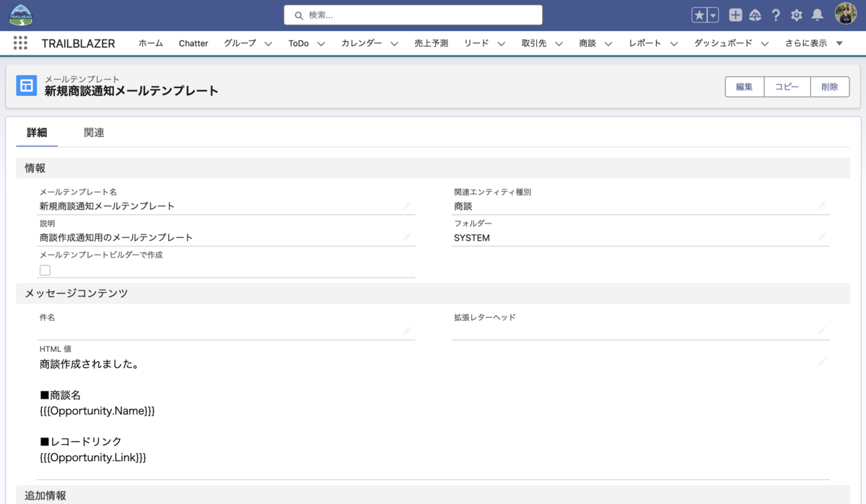Click the {{{Opportunity.Link}}} merge field text
This screenshot has height=504, width=866.
pos(93,457)
